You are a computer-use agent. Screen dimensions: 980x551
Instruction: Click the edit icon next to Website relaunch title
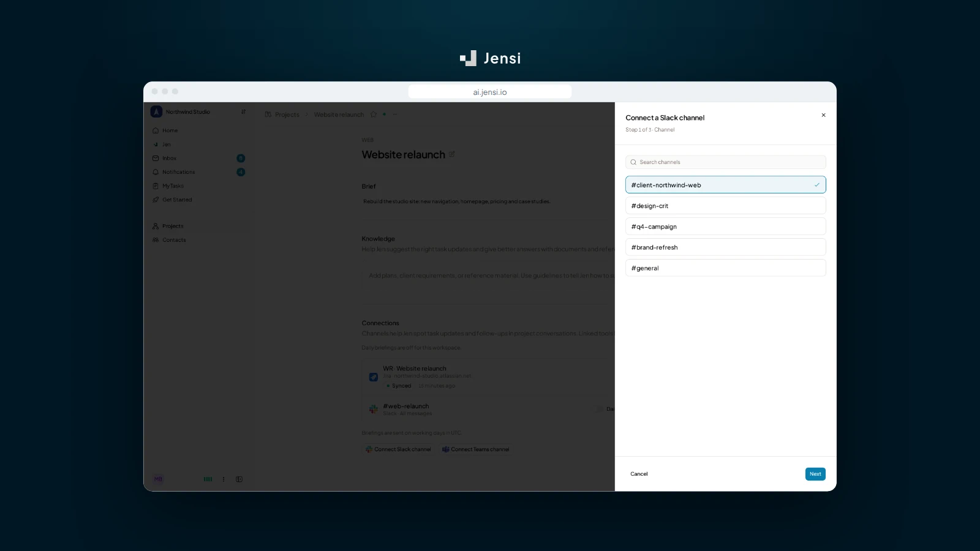coord(452,154)
